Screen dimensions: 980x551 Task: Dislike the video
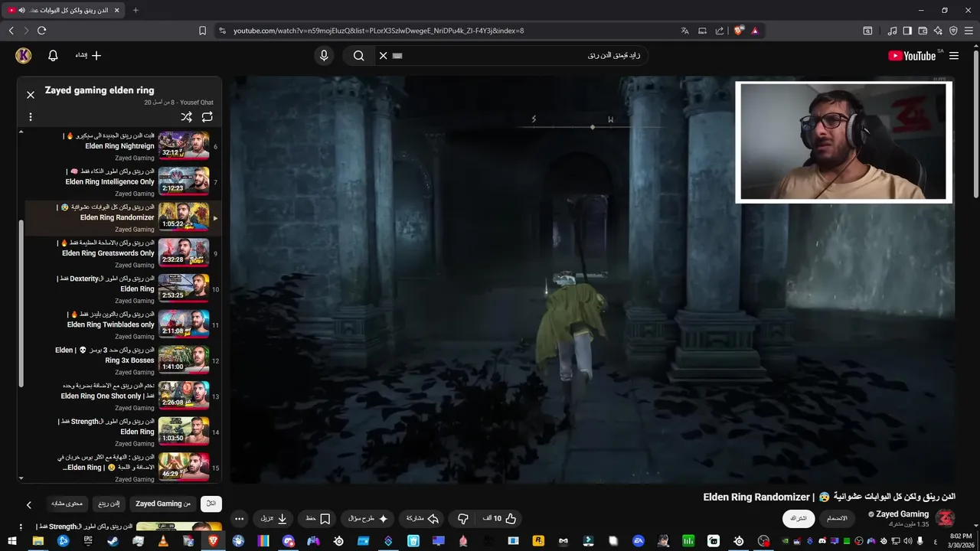[462, 518]
